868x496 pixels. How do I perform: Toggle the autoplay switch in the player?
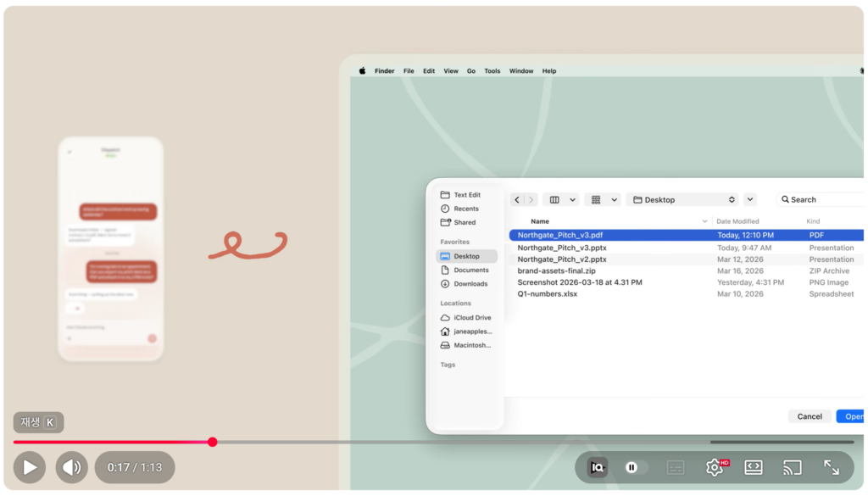(x=634, y=467)
